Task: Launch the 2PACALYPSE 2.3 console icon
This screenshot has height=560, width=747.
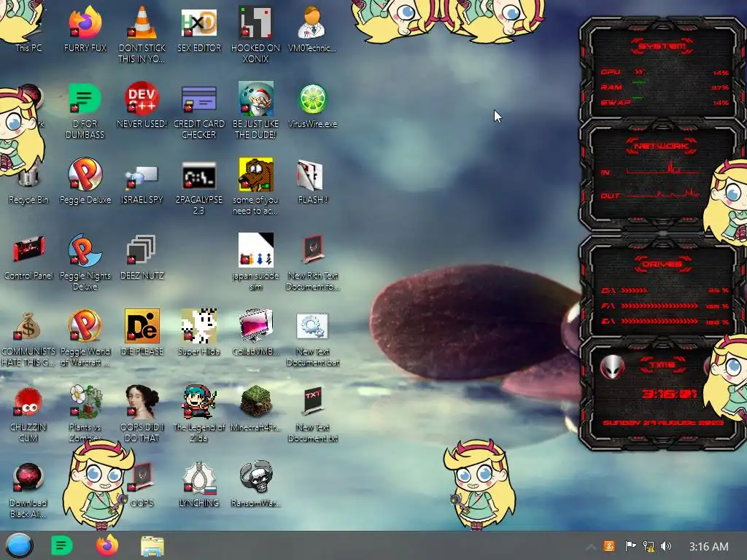Action: click(x=198, y=176)
